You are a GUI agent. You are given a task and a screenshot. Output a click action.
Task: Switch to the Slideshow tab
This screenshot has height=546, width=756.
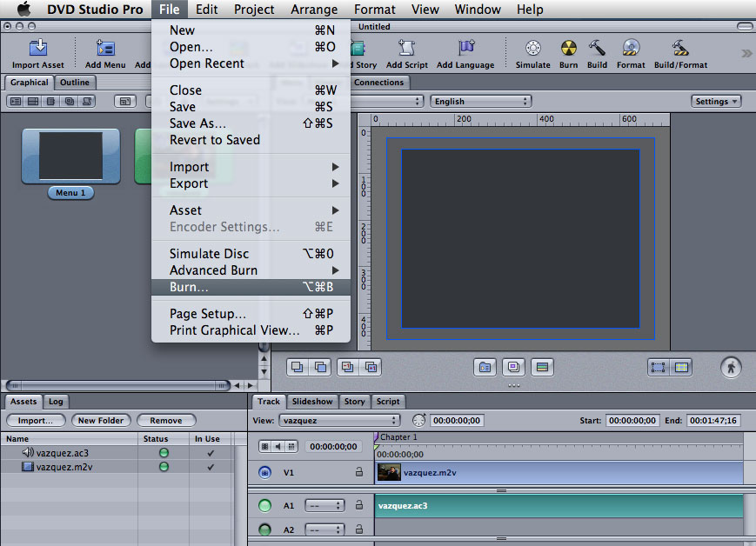[312, 402]
